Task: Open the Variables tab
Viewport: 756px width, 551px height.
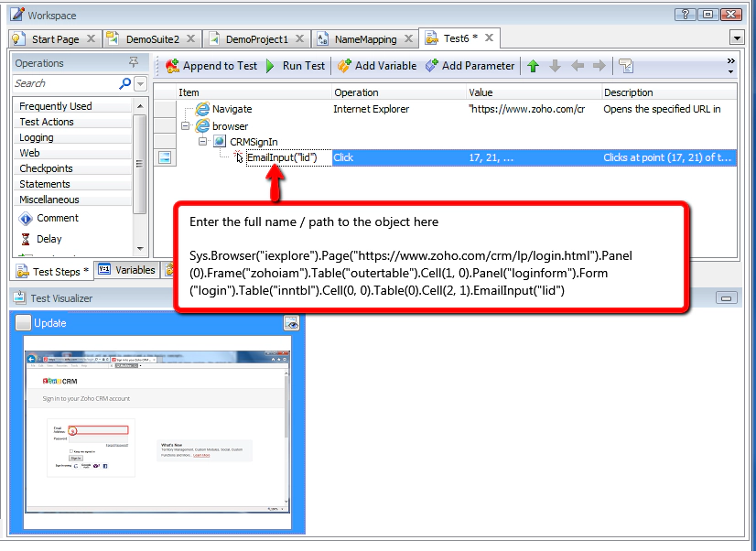Action: click(x=127, y=270)
